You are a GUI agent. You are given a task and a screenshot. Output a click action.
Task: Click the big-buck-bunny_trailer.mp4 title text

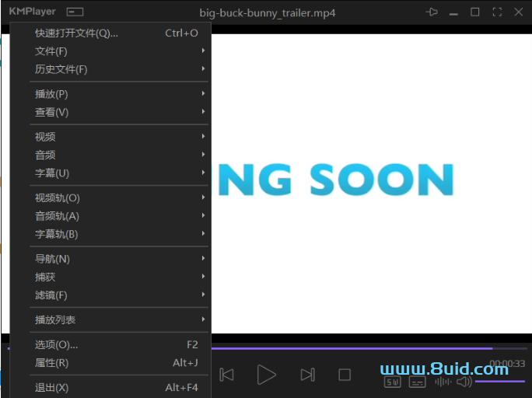268,13
